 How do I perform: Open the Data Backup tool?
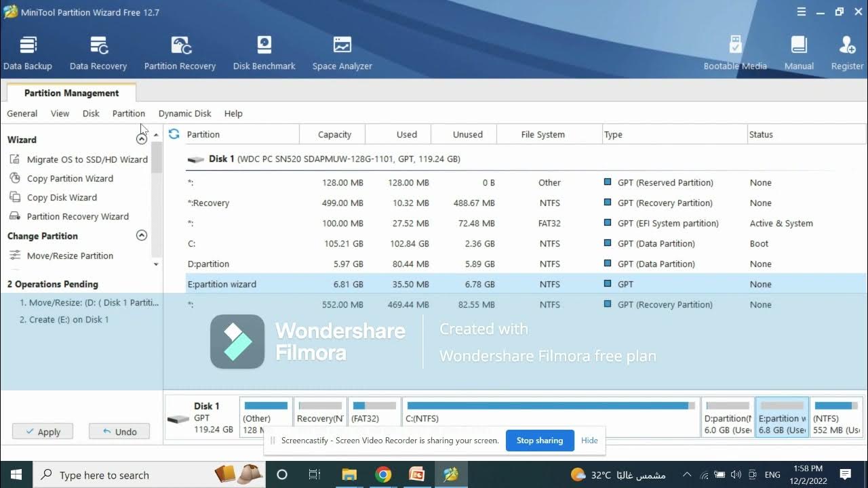coord(28,53)
